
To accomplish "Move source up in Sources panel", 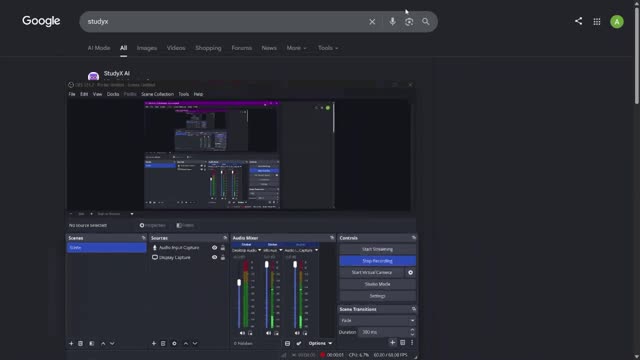I will 186,343.
